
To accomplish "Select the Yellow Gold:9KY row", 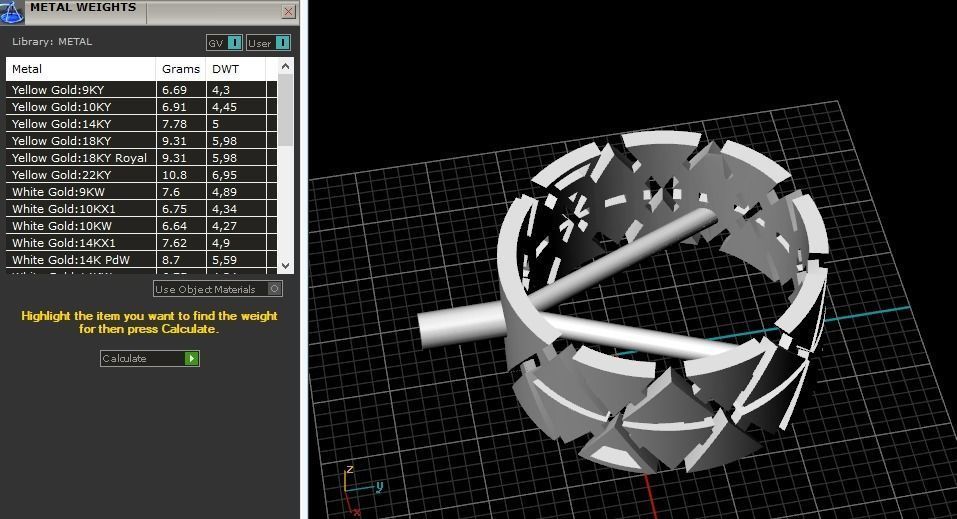I will click(x=142, y=90).
